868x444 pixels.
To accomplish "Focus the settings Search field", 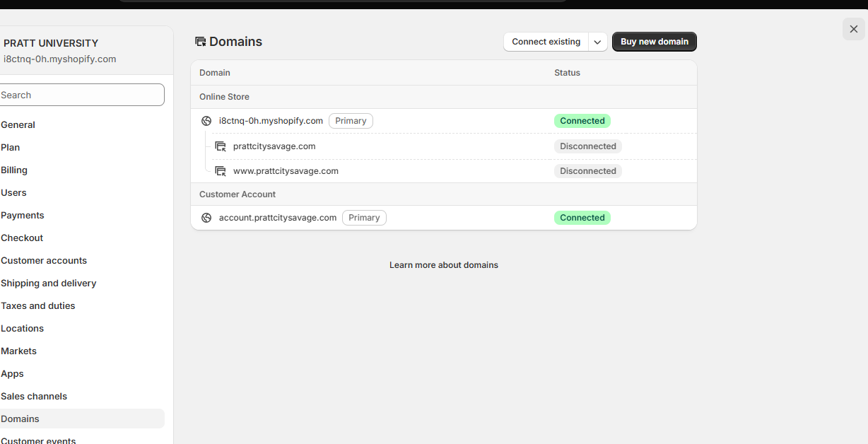I will pos(82,95).
